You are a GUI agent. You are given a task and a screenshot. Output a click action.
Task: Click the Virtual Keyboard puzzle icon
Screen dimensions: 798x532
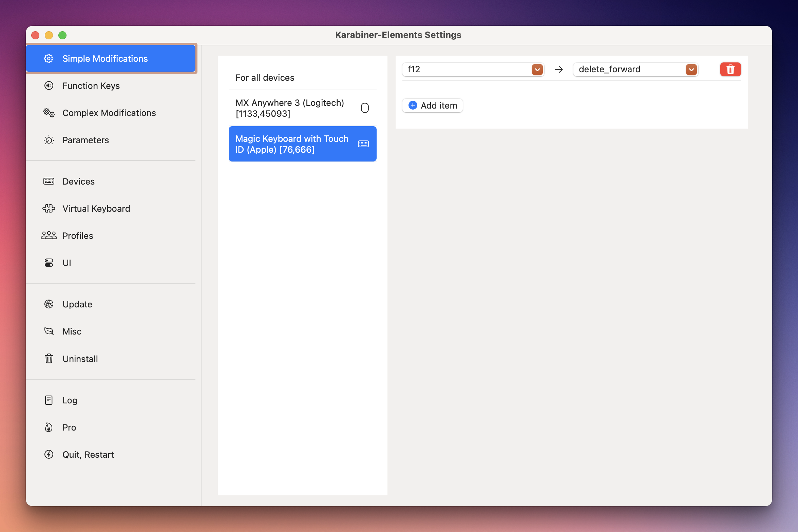pyautogui.click(x=49, y=208)
